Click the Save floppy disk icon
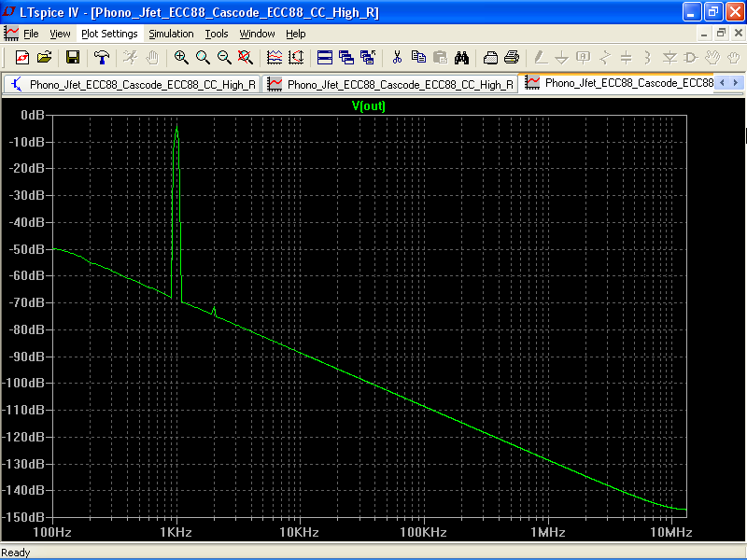 [x=73, y=58]
